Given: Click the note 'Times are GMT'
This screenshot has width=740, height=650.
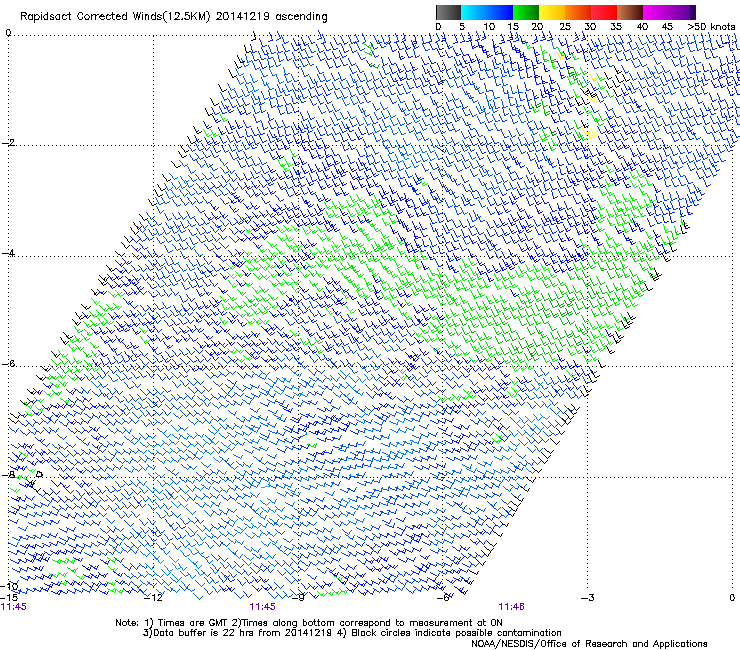Looking at the screenshot, I should [193, 623].
